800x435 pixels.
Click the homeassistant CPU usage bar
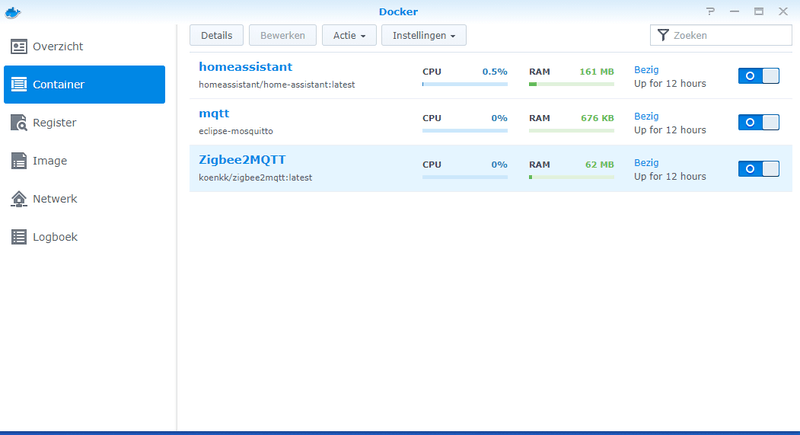click(465, 84)
